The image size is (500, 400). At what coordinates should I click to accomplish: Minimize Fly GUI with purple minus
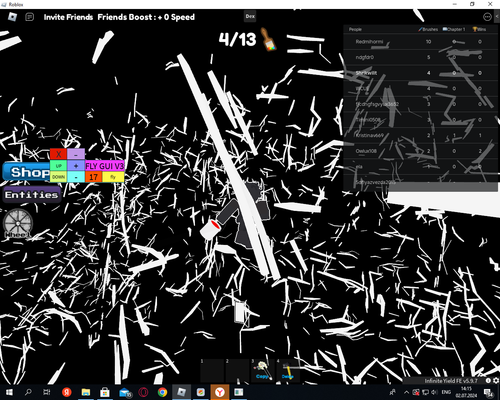pos(76,154)
